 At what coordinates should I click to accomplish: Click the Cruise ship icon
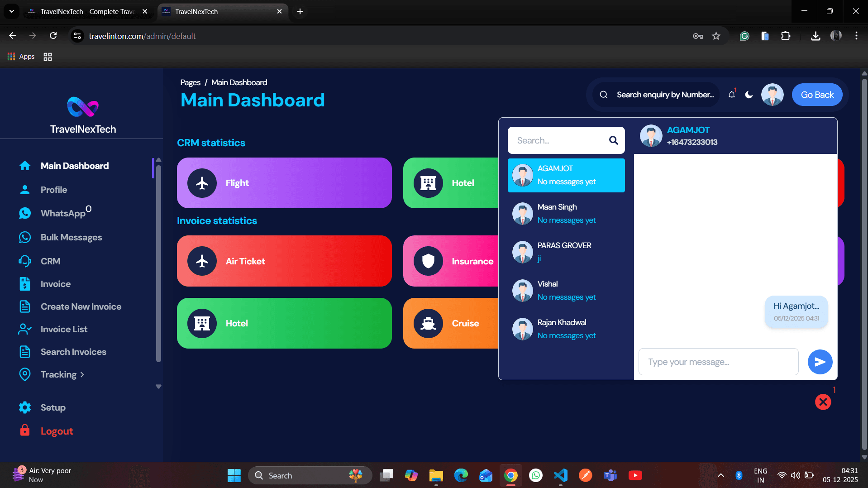pyautogui.click(x=427, y=323)
